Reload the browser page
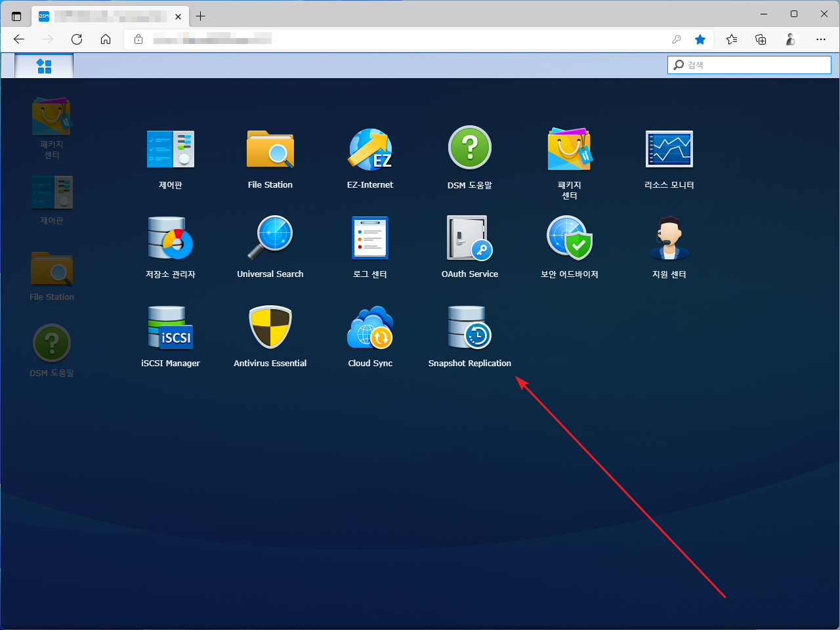The height and width of the screenshot is (630, 840). [x=77, y=39]
